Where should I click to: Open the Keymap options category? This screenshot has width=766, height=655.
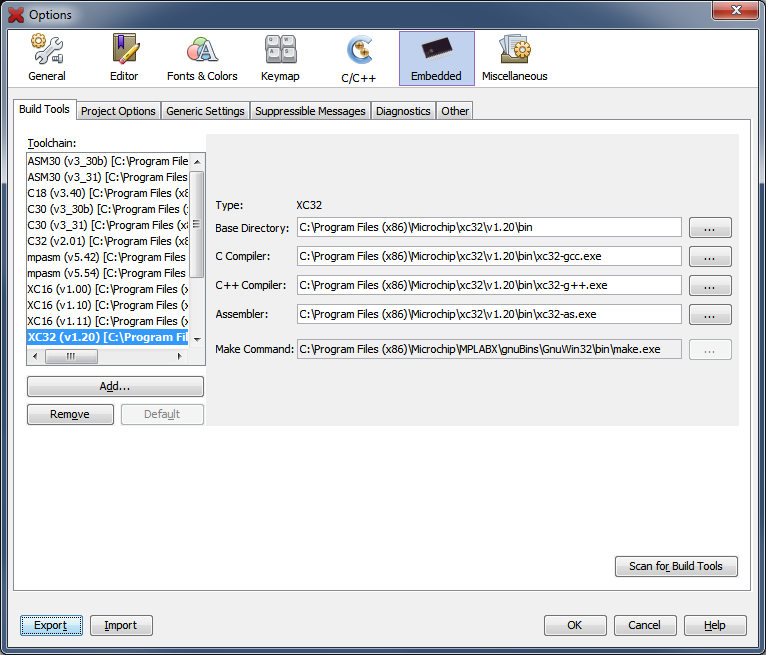tap(280, 58)
